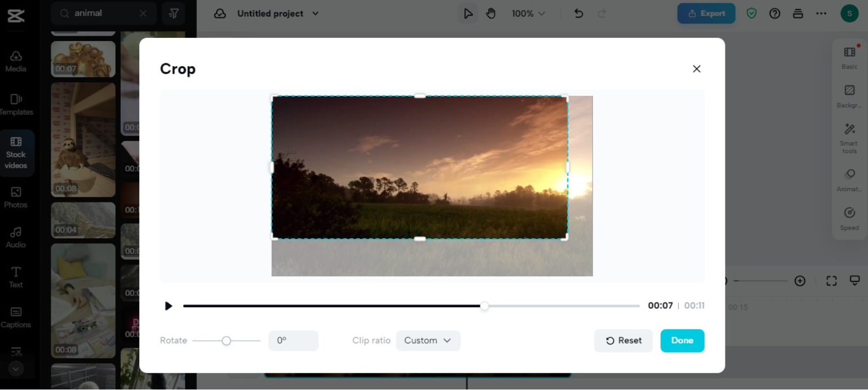Open the 100% zoom dropdown
The width and height of the screenshot is (868, 390).
click(528, 13)
